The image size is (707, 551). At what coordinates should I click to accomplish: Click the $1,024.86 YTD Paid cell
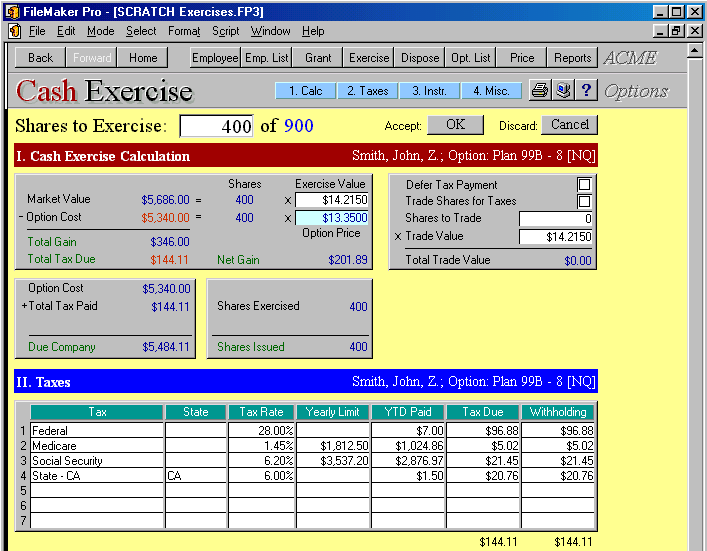coord(408,445)
